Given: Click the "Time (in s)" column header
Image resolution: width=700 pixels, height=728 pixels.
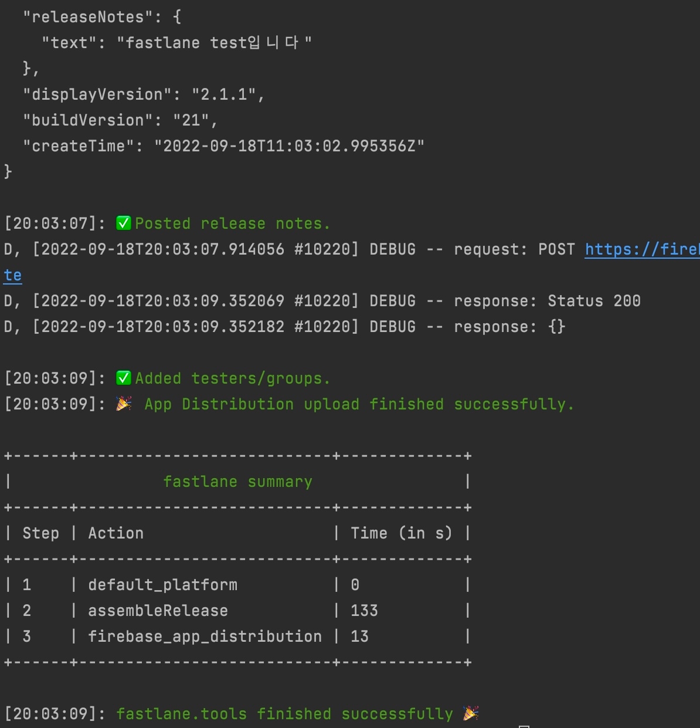Looking at the screenshot, I should click(x=401, y=533).
